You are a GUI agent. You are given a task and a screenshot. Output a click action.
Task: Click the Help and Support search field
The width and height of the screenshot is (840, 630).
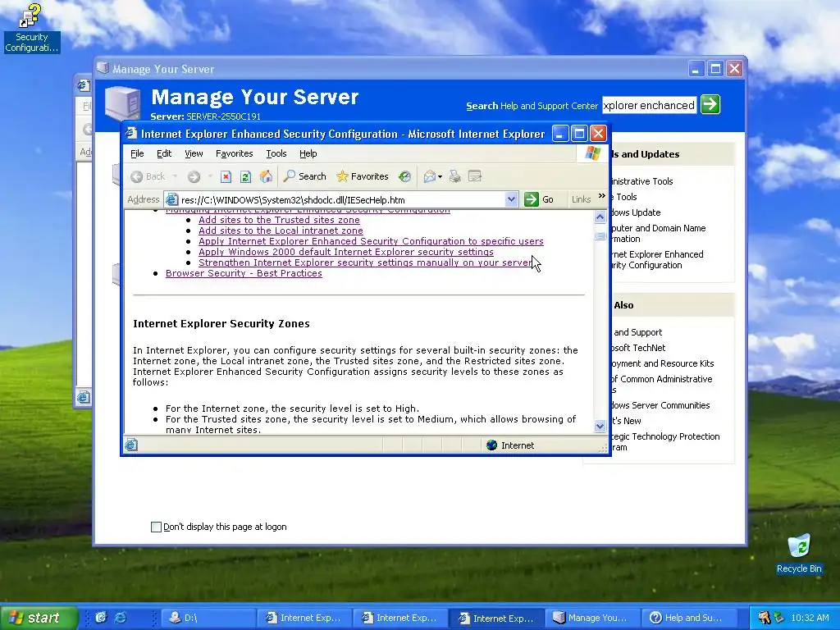[x=650, y=106]
